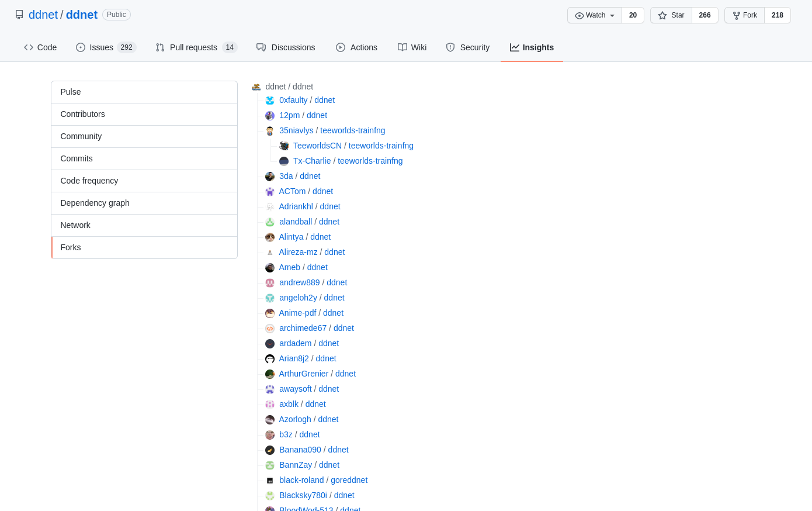Open Code frequency in the sidebar
Viewport: 812px width, 511px height.
point(144,181)
